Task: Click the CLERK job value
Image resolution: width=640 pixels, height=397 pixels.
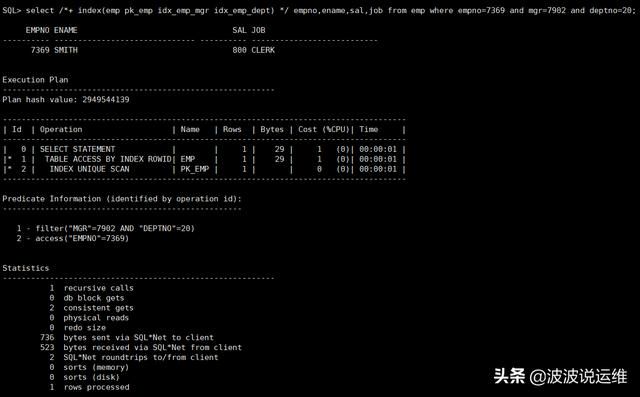Action: tap(263, 50)
